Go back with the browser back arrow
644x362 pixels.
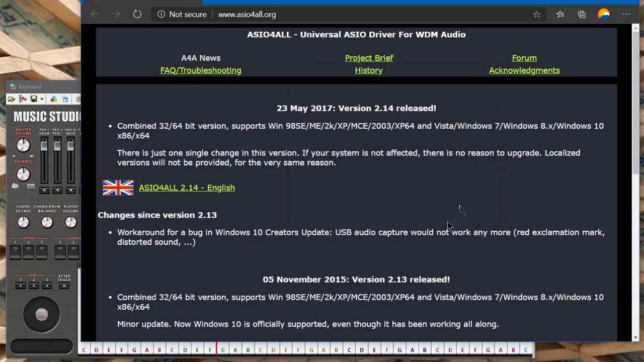(x=95, y=15)
